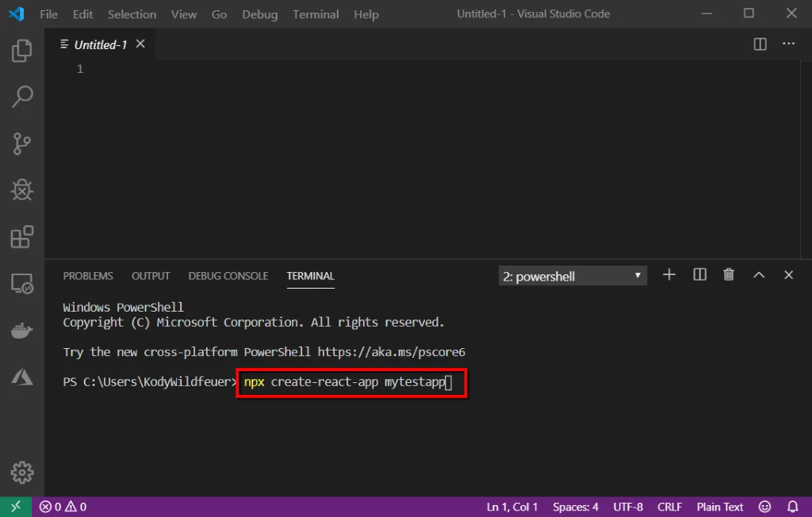Show warnings count in status bar
Viewport: 812px width, 517px height.
(x=76, y=506)
